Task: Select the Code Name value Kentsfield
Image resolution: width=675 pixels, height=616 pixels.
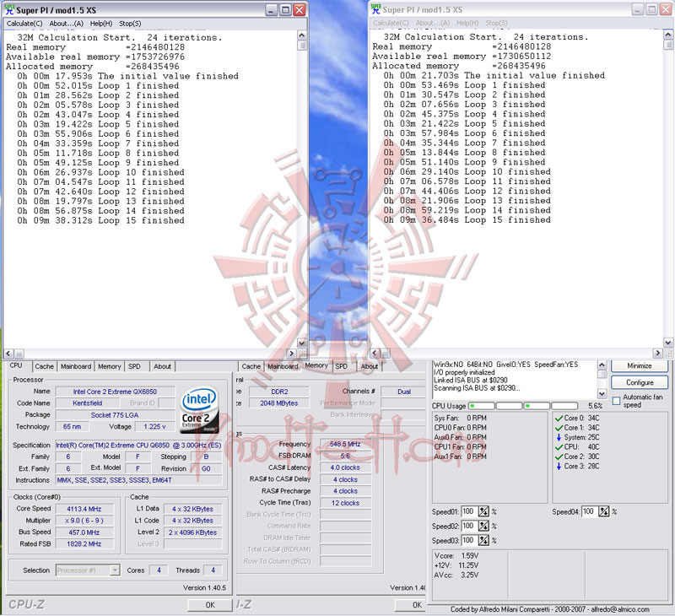Action: (x=88, y=403)
